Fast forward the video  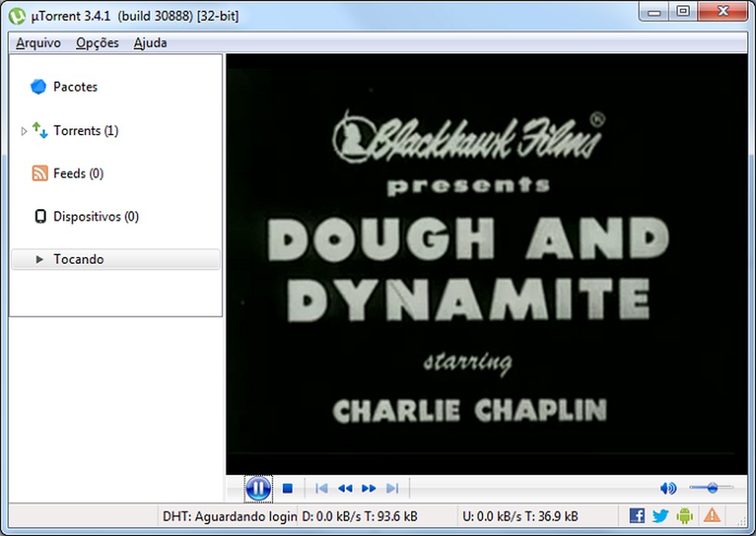pyautogui.click(x=369, y=489)
